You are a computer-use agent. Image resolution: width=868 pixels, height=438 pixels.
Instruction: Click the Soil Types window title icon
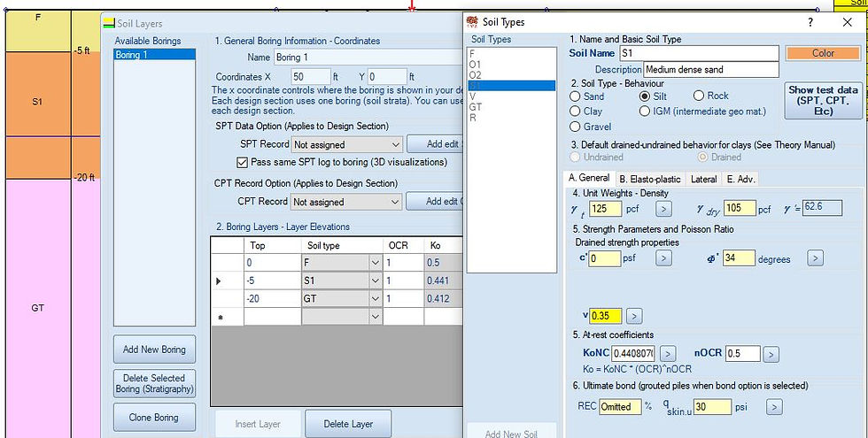(x=472, y=21)
